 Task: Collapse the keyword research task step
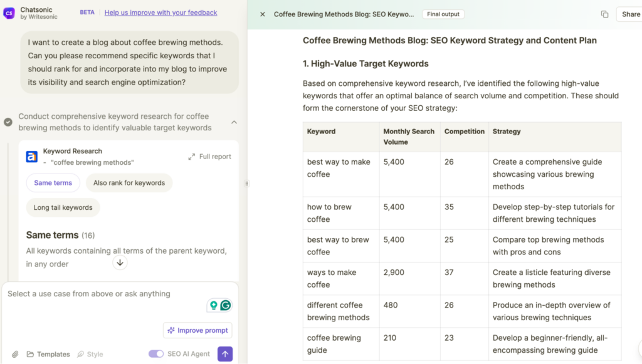(234, 122)
